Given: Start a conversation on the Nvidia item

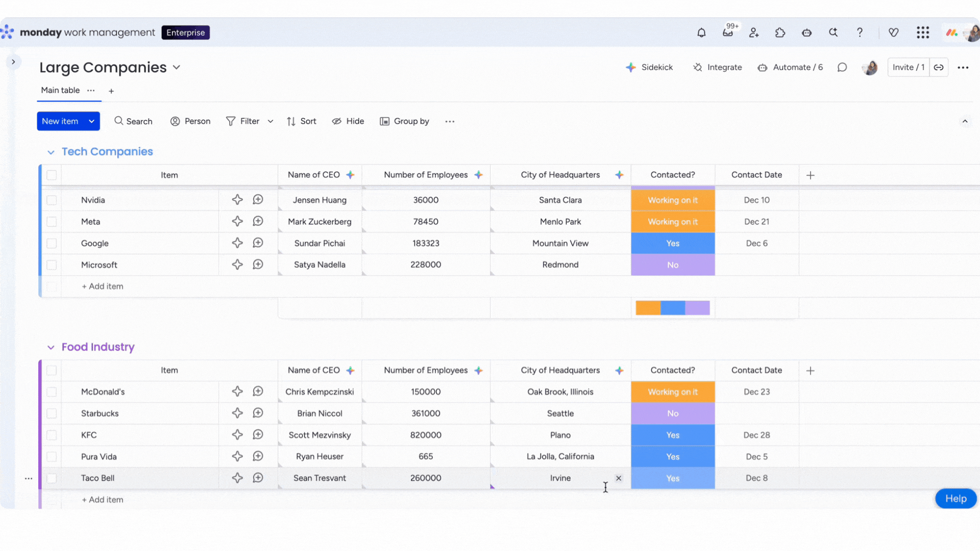Looking at the screenshot, I should (x=258, y=199).
